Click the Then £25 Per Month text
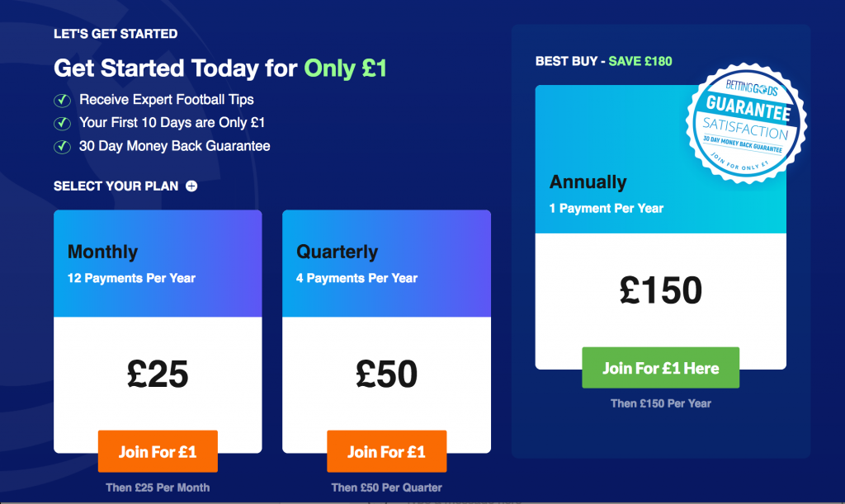845x504 pixels. coord(158,488)
